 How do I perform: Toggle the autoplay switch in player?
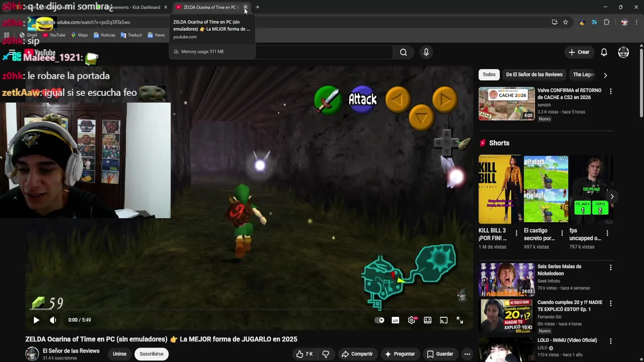tap(380, 320)
